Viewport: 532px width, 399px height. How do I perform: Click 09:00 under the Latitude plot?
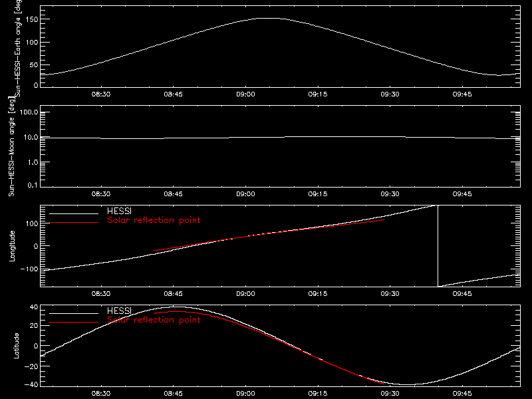tap(245, 394)
